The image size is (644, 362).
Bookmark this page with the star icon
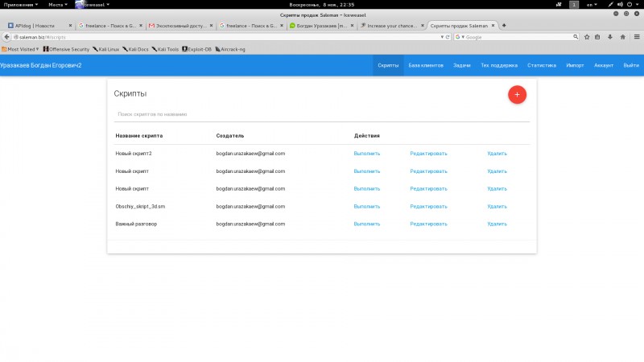coord(587,37)
